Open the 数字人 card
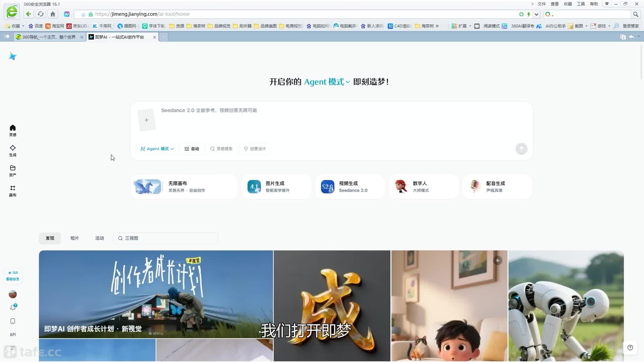The width and height of the screenshot is (644, 362). pos(424,187)
